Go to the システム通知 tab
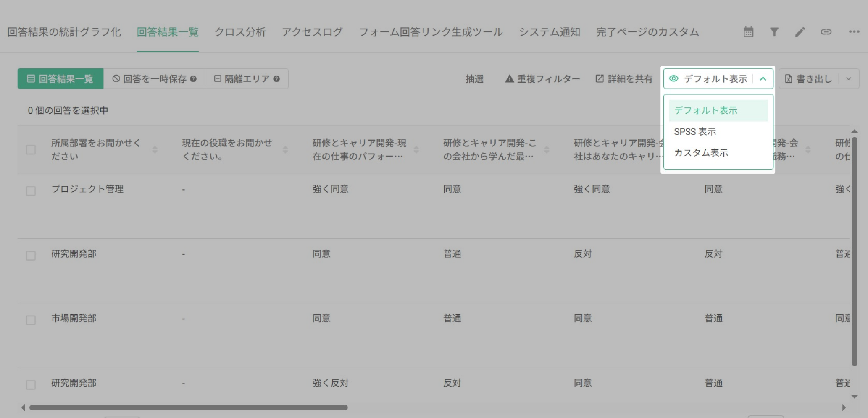The width and height of the screenshot is (868, 418). point(550,32)
